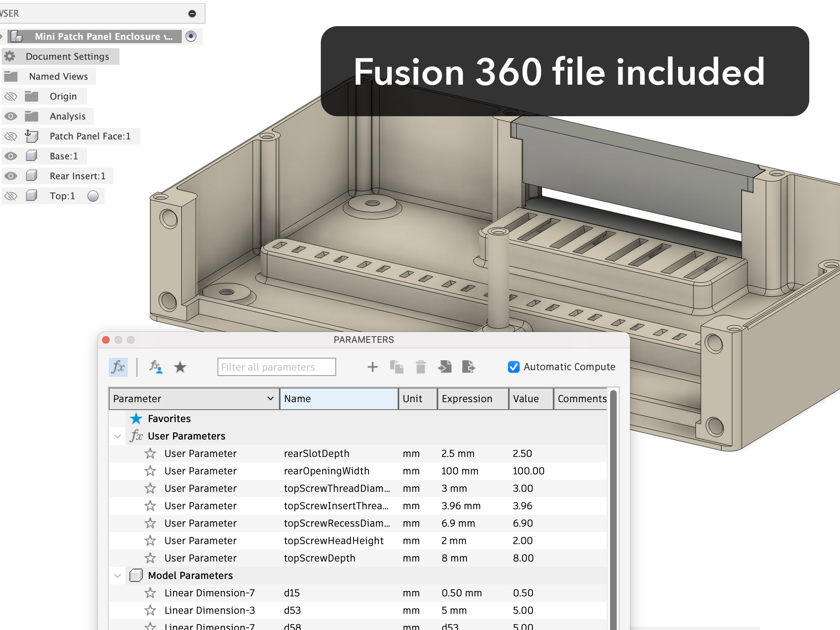Click the Expression column header
Viewport: 840px width, 630px height.
coord(473,398)
